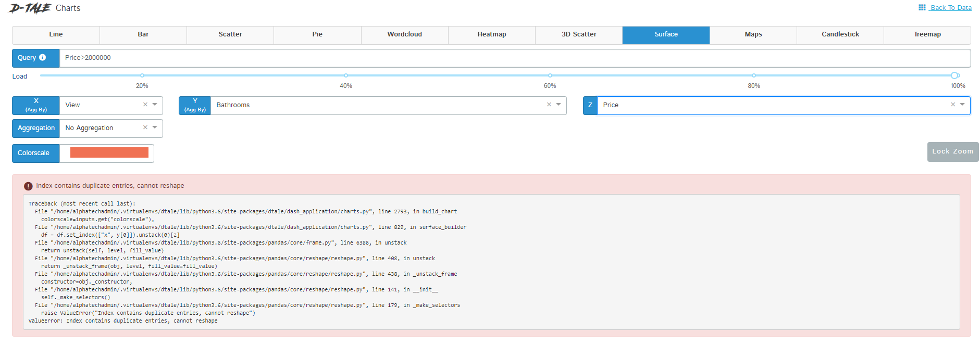980x346 pixels.
Task: Click the Lock Zoom button
Action: [953, 151]
